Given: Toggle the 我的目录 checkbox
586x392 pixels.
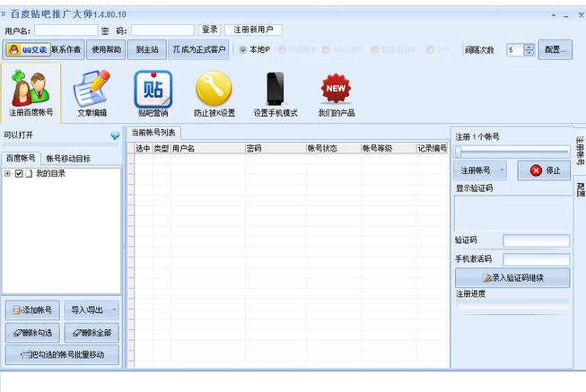Looking at the screenshot, I should (19, 173).
